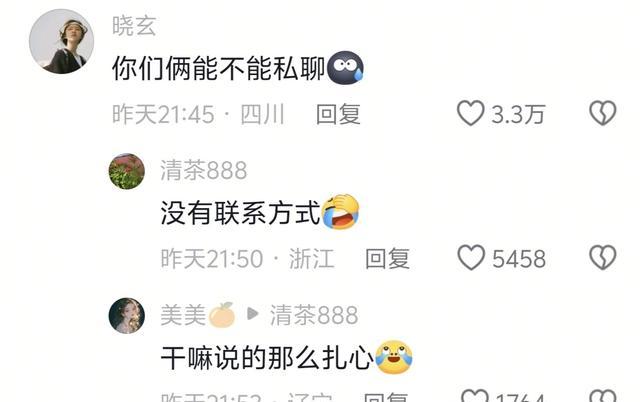Like 清茶888's comment with the heart icon
Viewport: 640px width, 402px height.
471,258
